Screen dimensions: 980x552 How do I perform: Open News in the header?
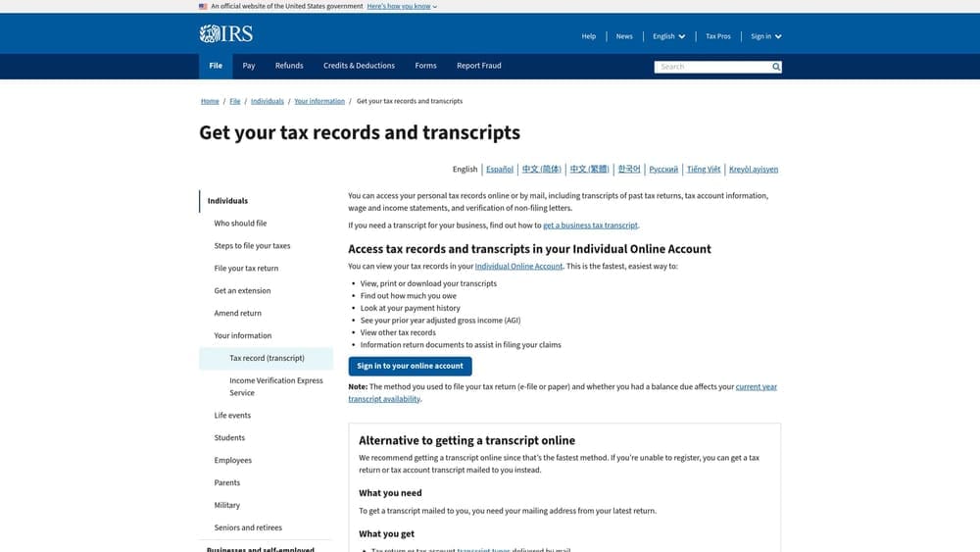coord(623,36)
